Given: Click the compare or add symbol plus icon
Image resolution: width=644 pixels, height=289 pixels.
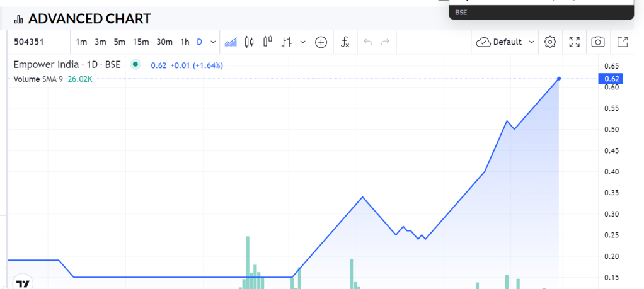Looking at the screenshot, I should coord(321,42).
